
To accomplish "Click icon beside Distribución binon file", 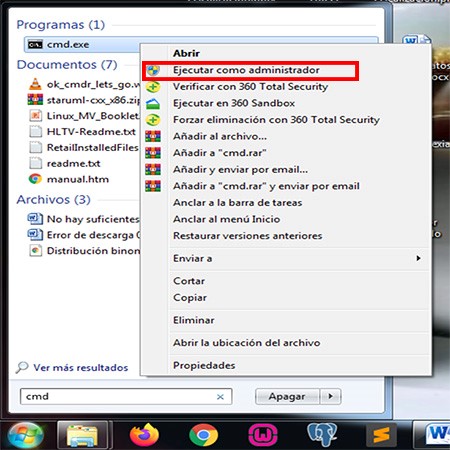I will tap(36, 250).
